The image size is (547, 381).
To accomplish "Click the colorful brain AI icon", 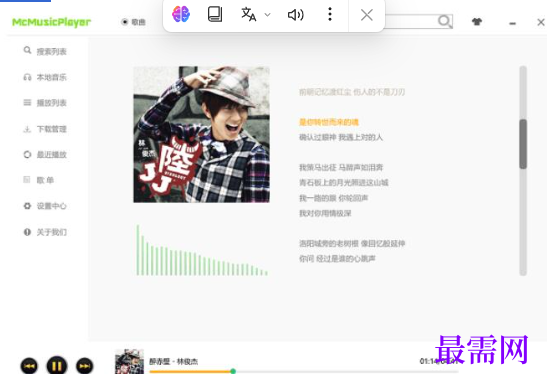I will tap(181, 15).
